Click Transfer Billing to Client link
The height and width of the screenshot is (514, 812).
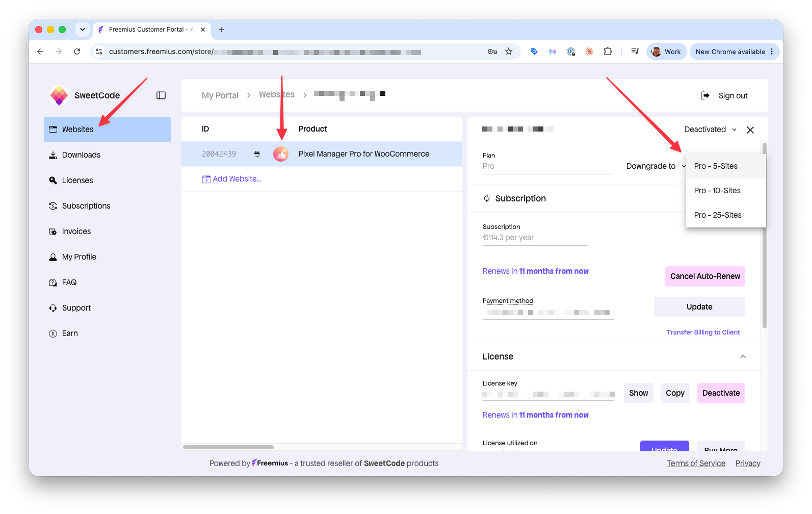pyautogui.click(x=703, y=332)
